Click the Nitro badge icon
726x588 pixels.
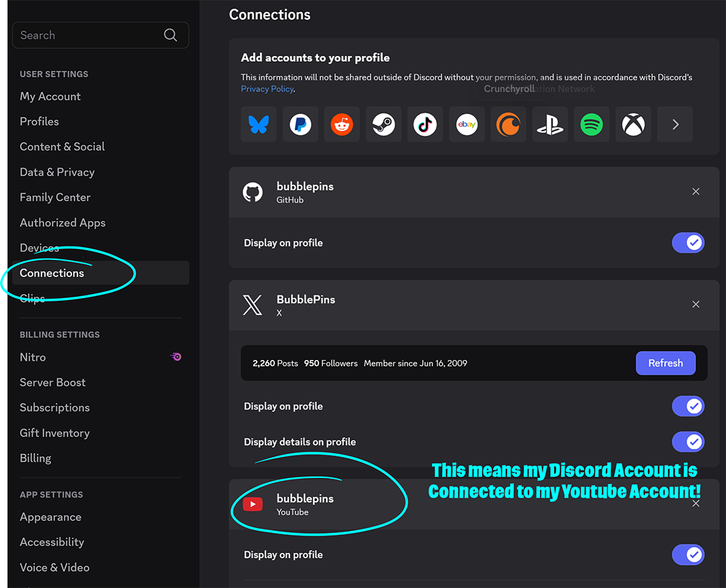pos(176,357)
